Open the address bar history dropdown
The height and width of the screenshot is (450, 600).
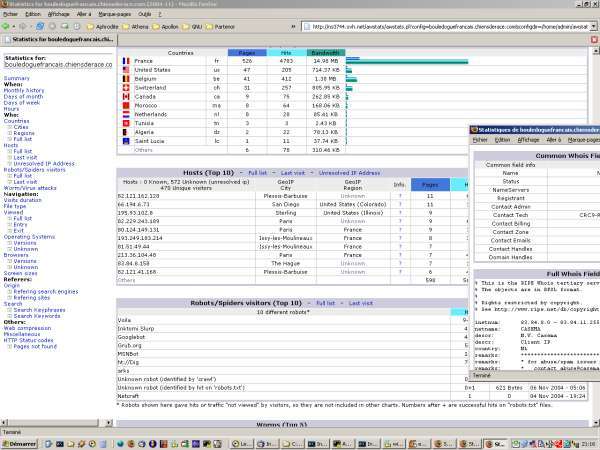(x=593, y=27)
